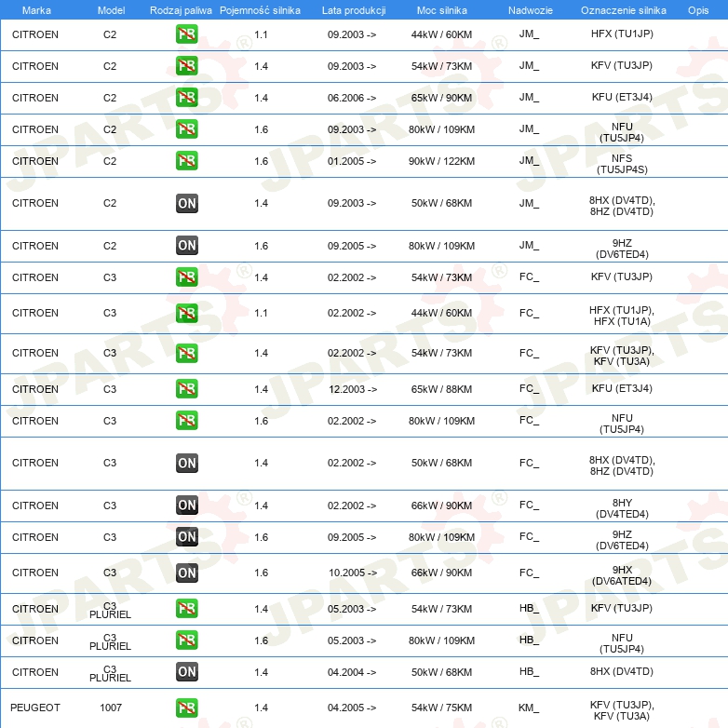Click the Opis column header
728x728 pixels.
(697, 9)
